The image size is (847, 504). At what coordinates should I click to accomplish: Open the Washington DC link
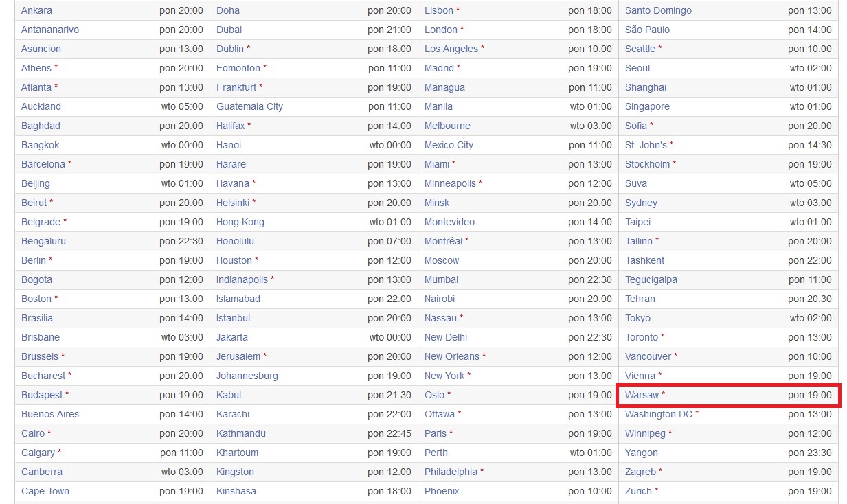[658, 414]
